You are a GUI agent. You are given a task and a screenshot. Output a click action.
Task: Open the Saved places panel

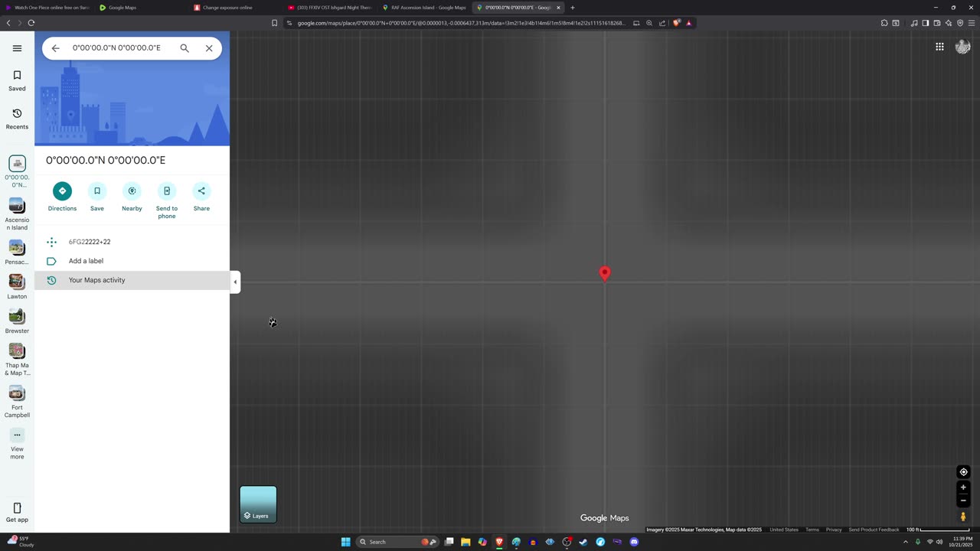tap(17, 80)
